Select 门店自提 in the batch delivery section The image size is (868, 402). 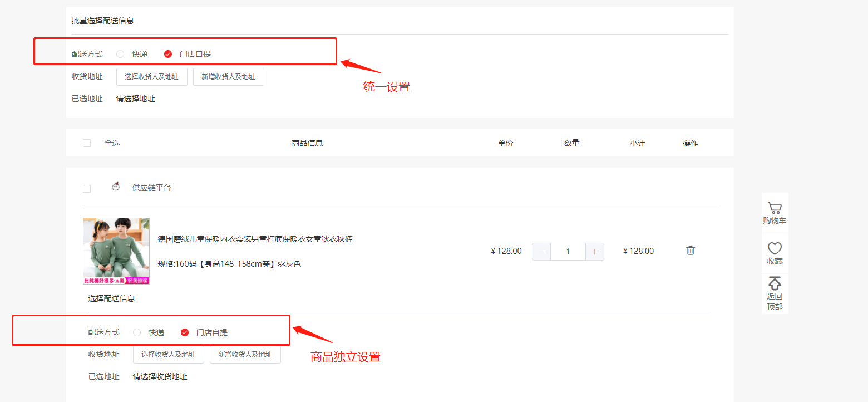[168, 54]
